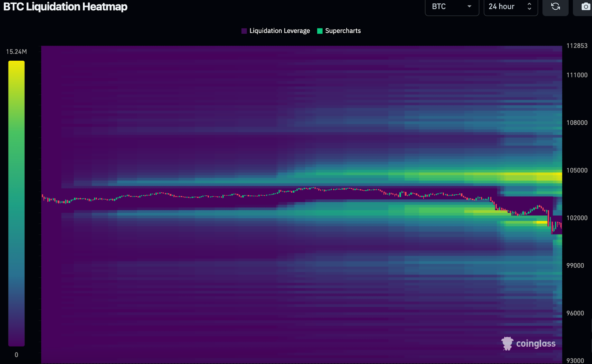Open the 24 hour timeframe selector
The image size is (592, 364).
(511, 7)
